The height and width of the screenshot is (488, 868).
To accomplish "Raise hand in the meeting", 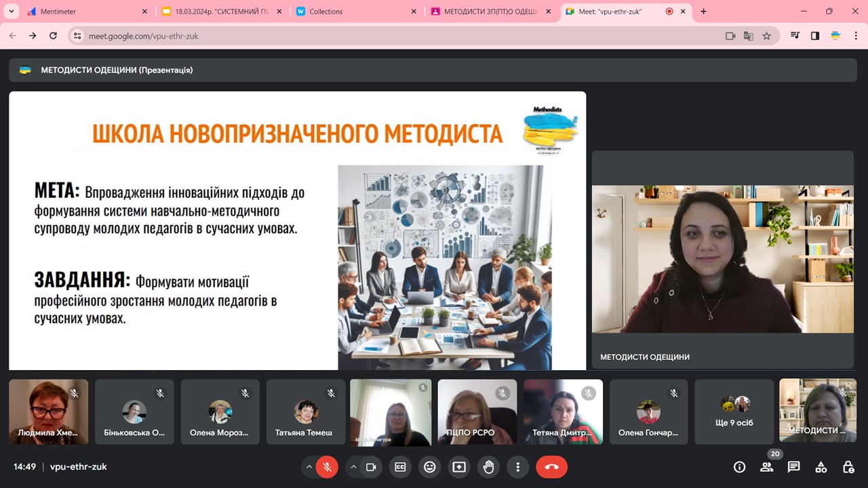I will coord(488,467).
